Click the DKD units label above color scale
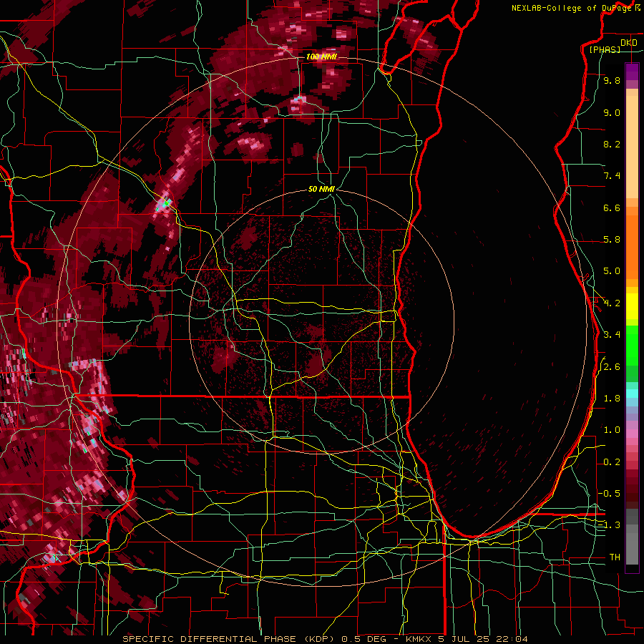Screen dimensions: 644x644 pyautogui.click(x=629, y=43)
